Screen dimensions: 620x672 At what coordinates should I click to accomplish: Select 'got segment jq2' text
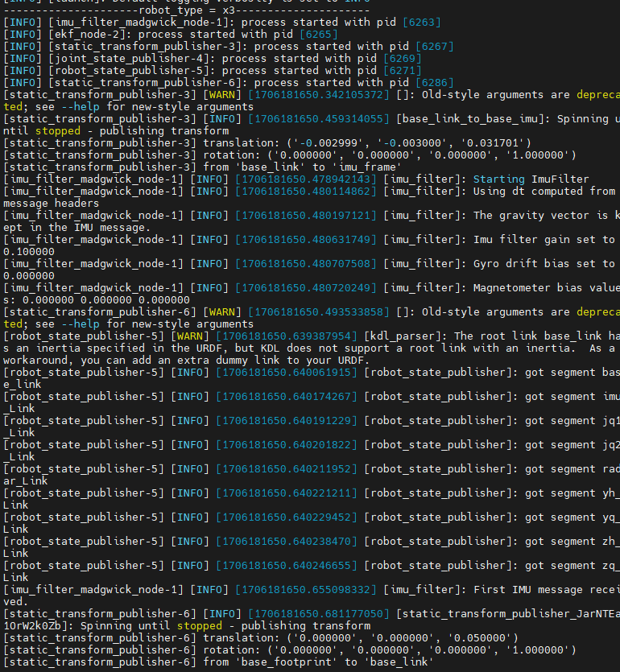click(x=572, y=445)
